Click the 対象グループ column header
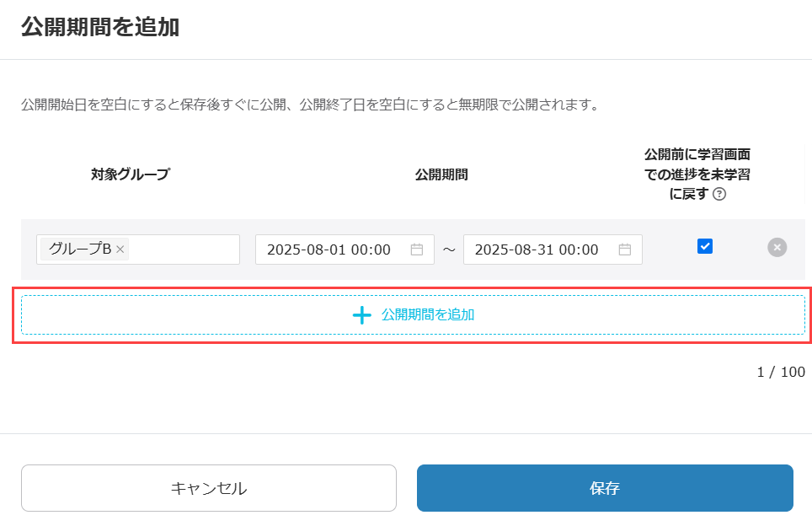 [130, 174]
